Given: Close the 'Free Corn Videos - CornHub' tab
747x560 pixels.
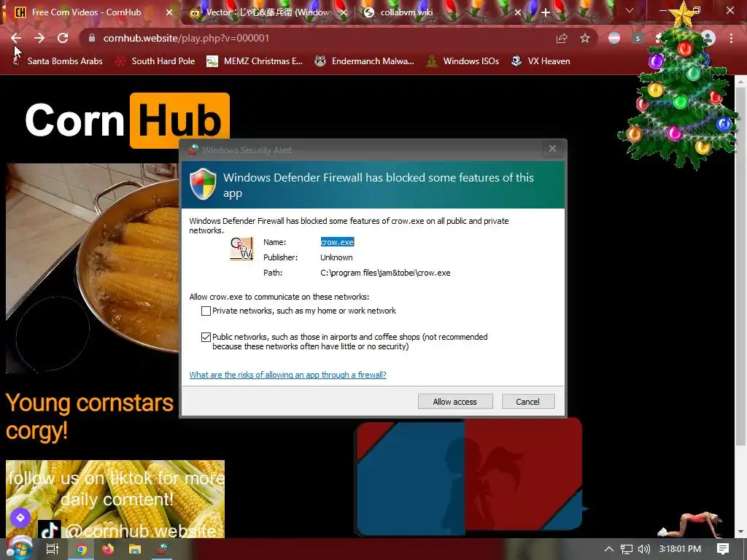Looking at the screenshot, I should tap(169, 13).
